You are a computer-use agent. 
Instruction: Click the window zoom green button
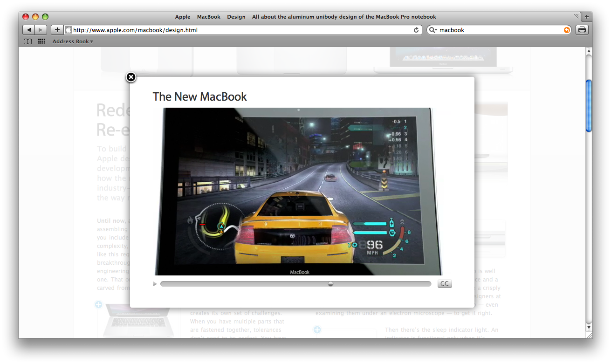45,17
